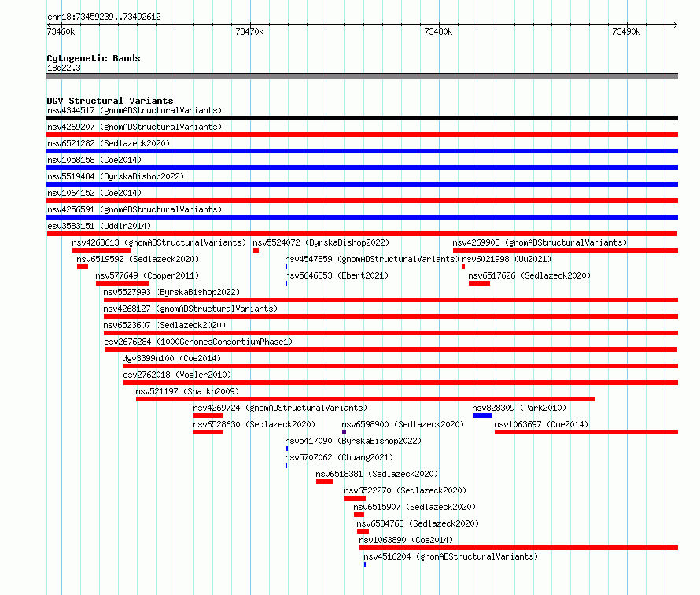Select the nsv6598900 (Sedlazeck2020) label

[403, 424]
